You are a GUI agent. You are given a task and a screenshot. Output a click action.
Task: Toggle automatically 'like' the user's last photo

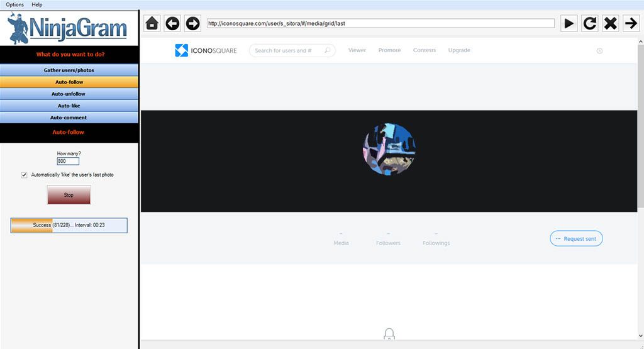pos(25,175)
